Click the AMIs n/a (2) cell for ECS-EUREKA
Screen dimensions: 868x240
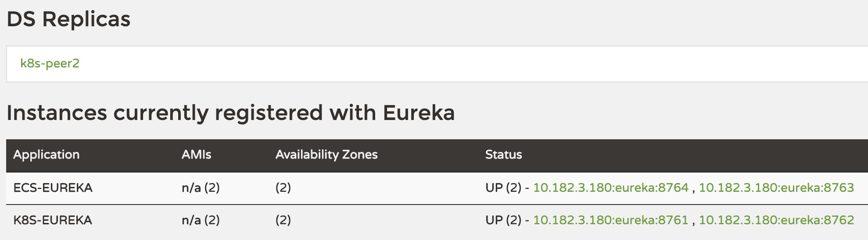[201, 188]
